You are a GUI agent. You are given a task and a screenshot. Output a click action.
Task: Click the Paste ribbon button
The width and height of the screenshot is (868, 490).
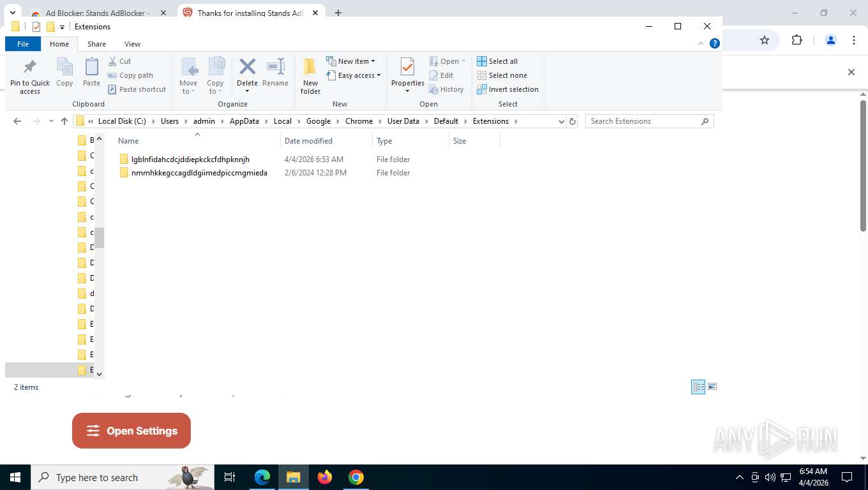[91, 72]
